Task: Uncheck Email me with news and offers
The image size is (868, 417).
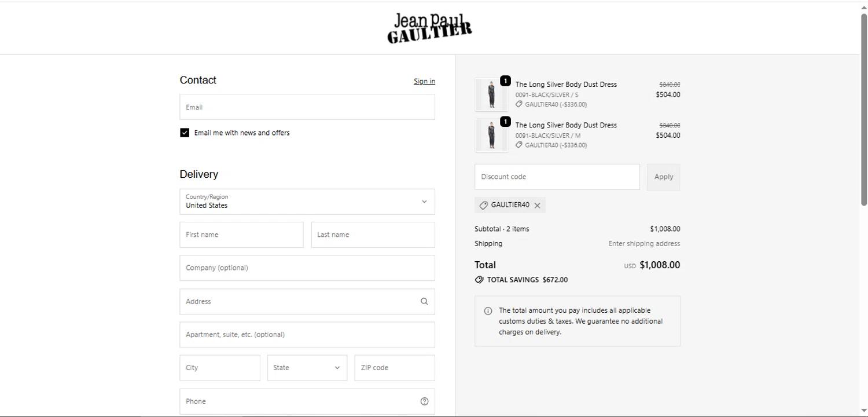Action: pos(185,133)
